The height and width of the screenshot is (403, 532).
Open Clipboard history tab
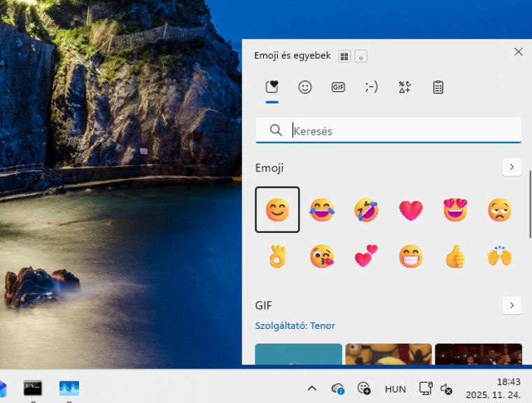[x=438, y=87]
